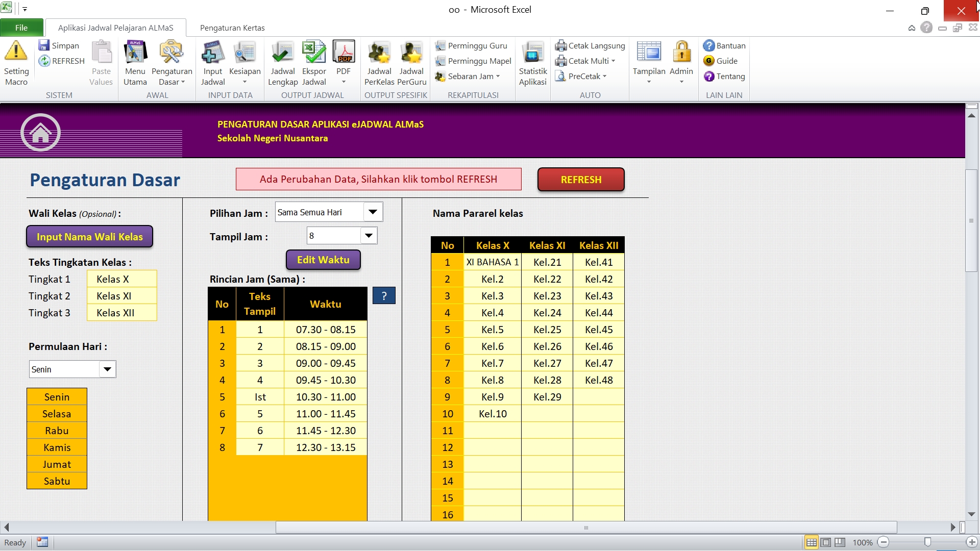Image resolution: width=980 pixels, height=551 pixels.
Task: Open Jadwal Lengkap output
Action: click(x=282, y=53)
